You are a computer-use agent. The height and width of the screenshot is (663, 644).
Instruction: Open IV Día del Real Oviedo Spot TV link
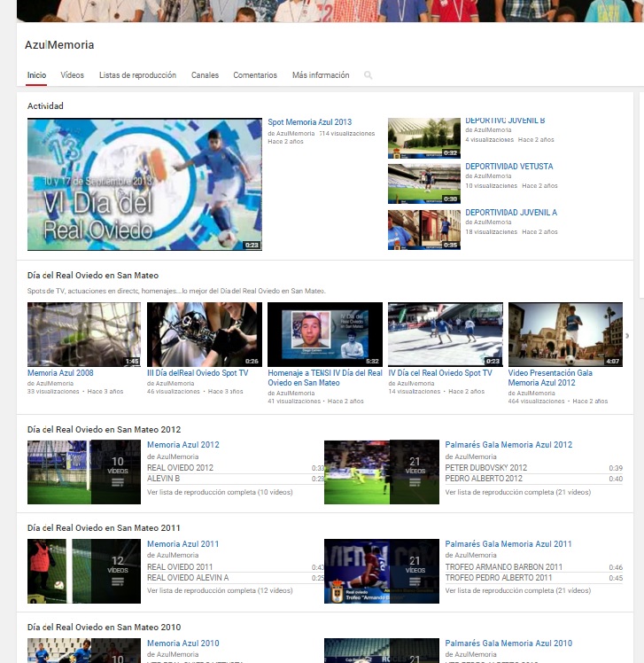[x=440, y=373]
